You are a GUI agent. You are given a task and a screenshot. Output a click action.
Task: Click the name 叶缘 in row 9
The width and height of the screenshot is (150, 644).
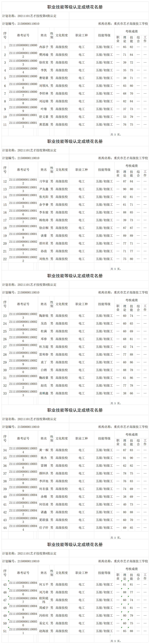(44, 109)
